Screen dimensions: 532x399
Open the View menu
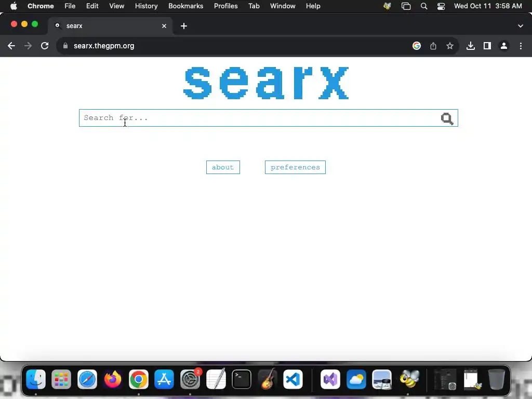[x=117, y=6]
